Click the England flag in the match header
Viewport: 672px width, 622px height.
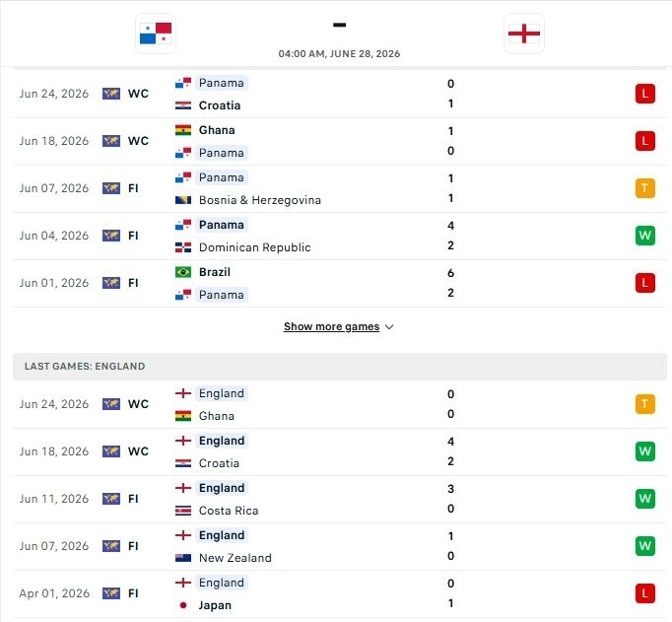click(524, 34)
